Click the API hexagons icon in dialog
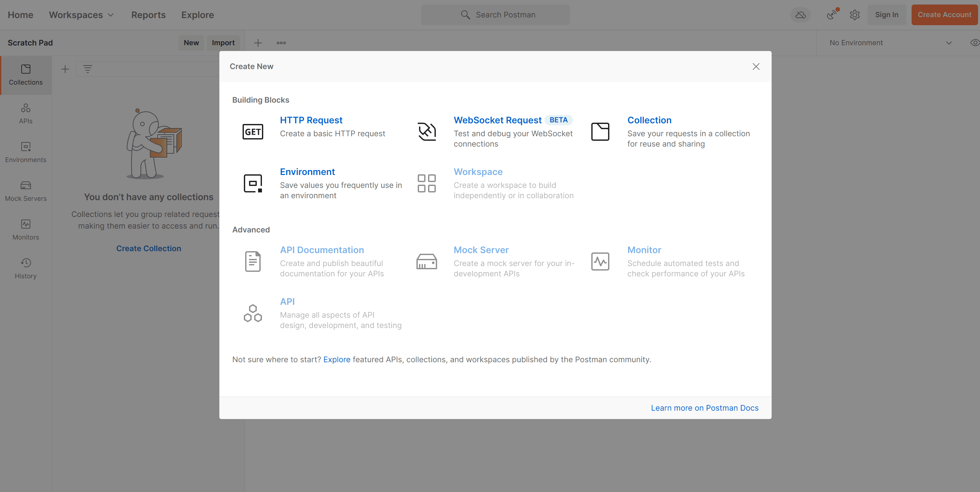This screenshot has width=980, height=492. 253,313
